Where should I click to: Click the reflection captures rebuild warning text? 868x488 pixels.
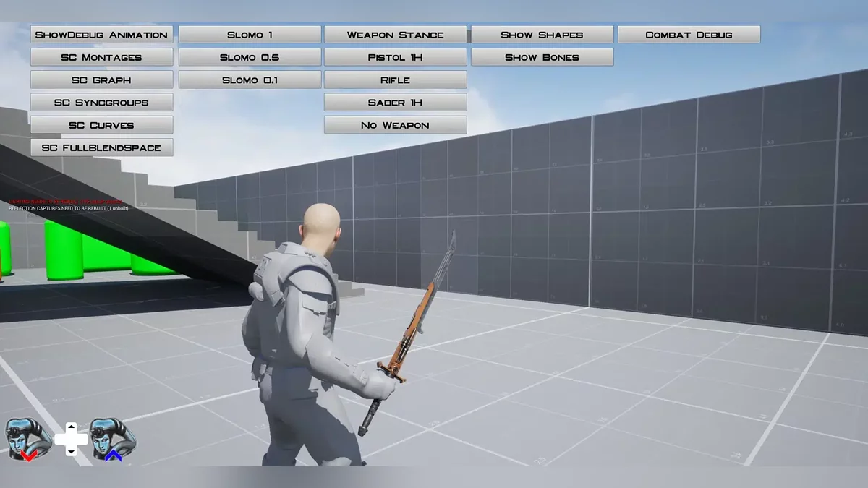[x=69, y=208]
